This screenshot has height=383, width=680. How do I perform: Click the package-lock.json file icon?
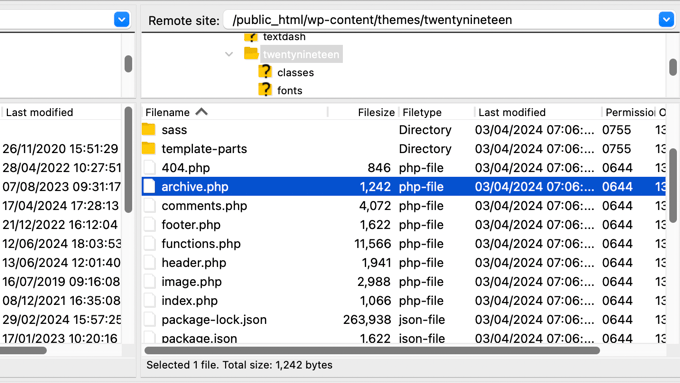[150, 320]
